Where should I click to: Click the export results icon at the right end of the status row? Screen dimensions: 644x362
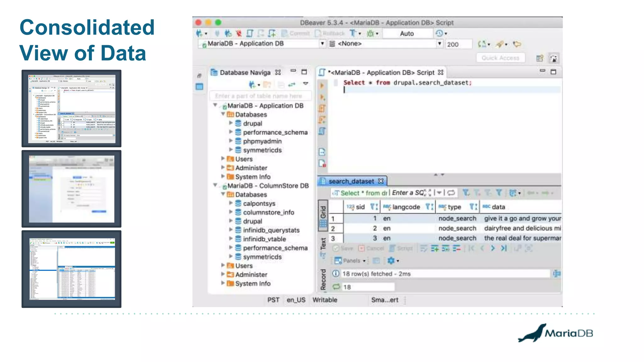pyautogui.click(x=556, y=274)
